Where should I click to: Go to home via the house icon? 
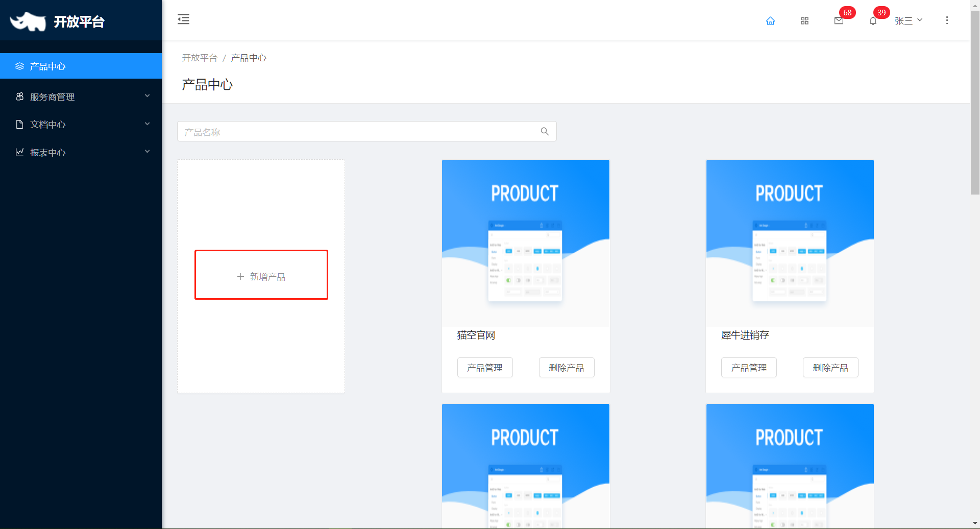click(770, 20)
